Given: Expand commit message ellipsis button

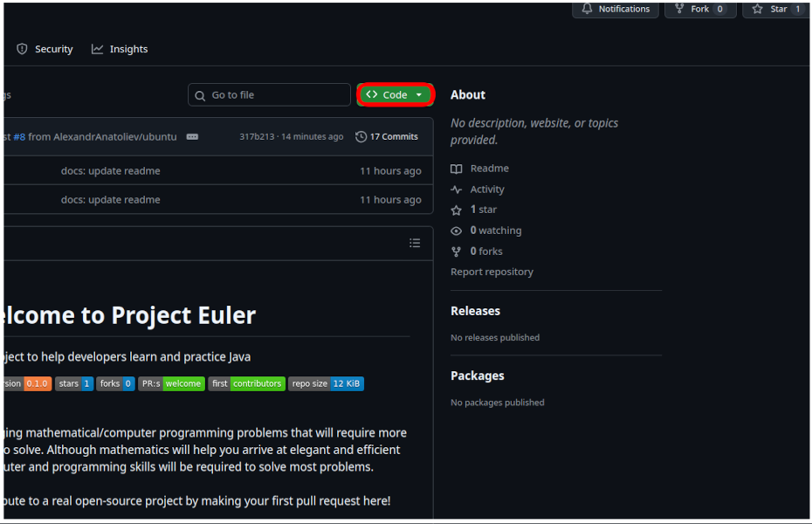Looking at the screenshot, I should (192, 137).
